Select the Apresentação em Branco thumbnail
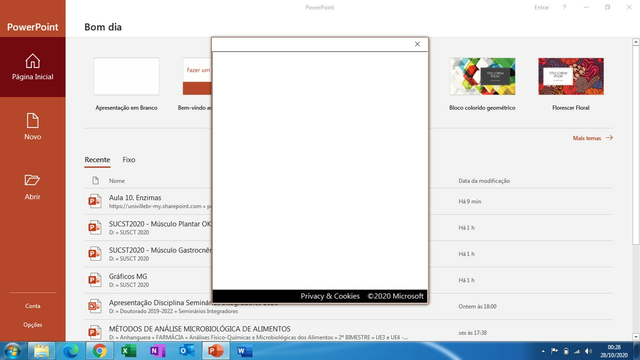The image size is (640, 360). 127,76
